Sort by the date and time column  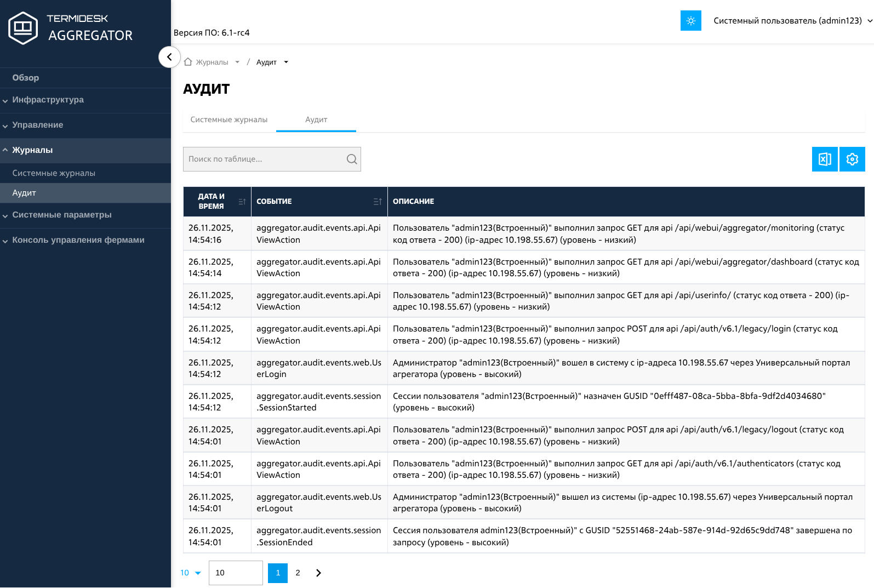click(x=242, y=202)
